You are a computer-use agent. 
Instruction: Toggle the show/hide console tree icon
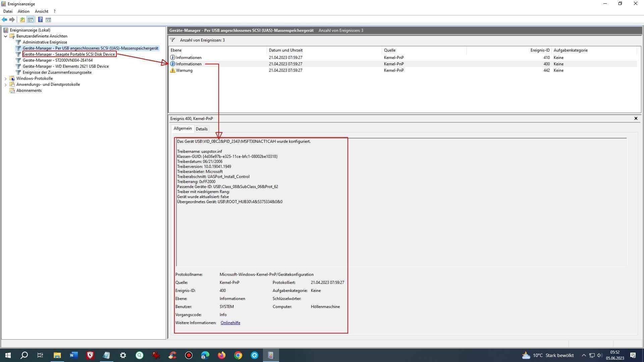click(31, 20)
